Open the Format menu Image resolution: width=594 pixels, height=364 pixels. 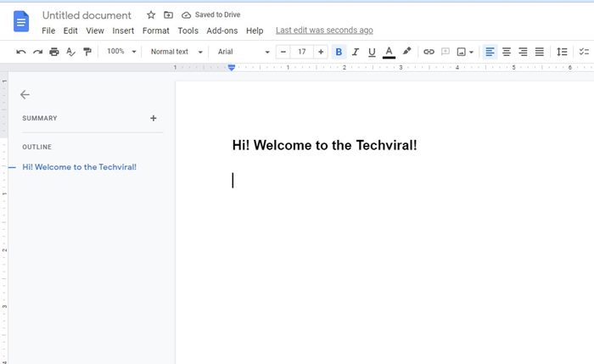click(x=155, y=31)
